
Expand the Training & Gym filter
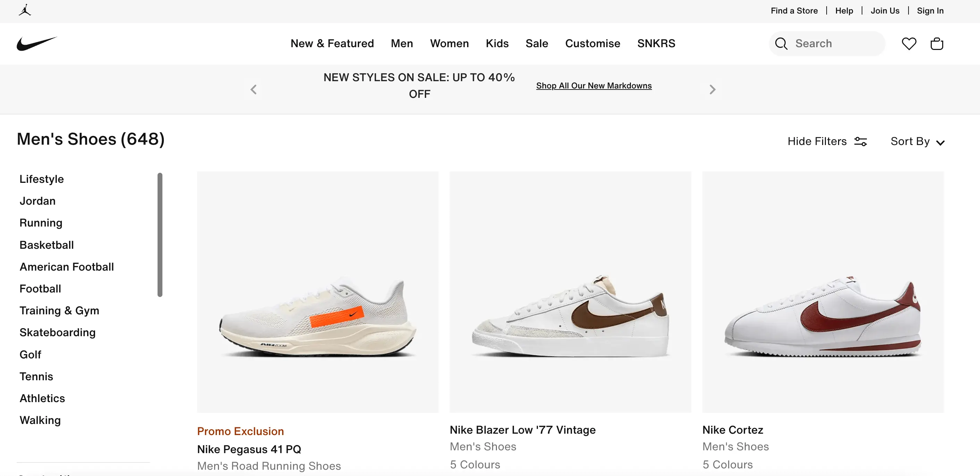(x=59, y=310)
